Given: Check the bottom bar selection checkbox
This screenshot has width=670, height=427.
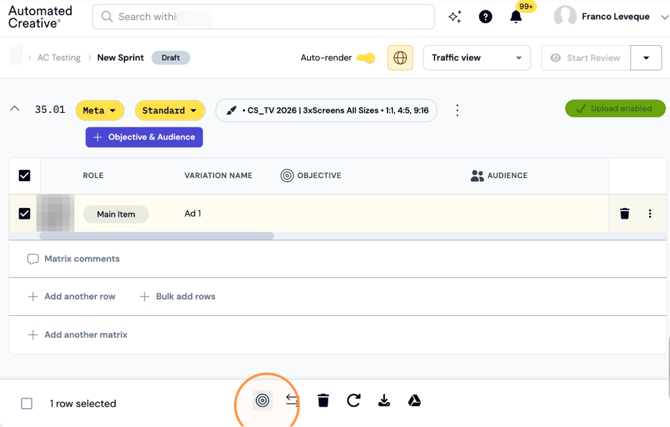Looking at the screenshot, I should tap(26, 403).
